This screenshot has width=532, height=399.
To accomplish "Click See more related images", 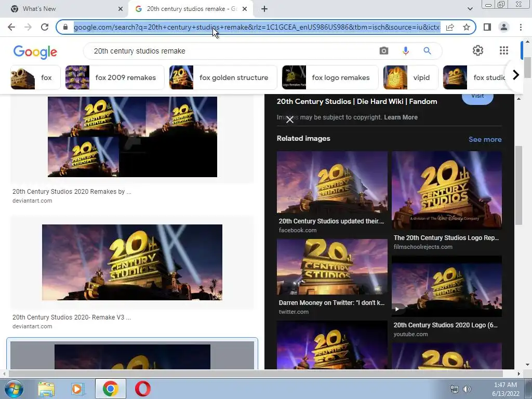I will pyautogui.click(x=485, y=139).
